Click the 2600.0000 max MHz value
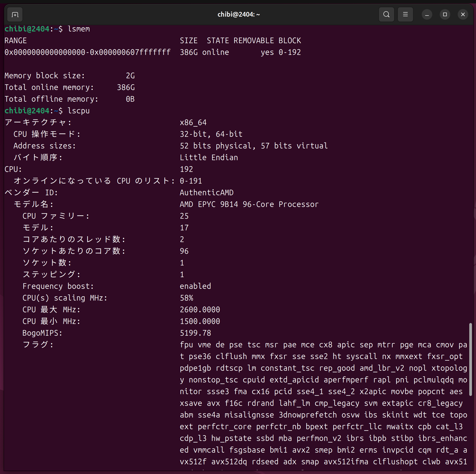476x474 pixels. coord(200,310)
